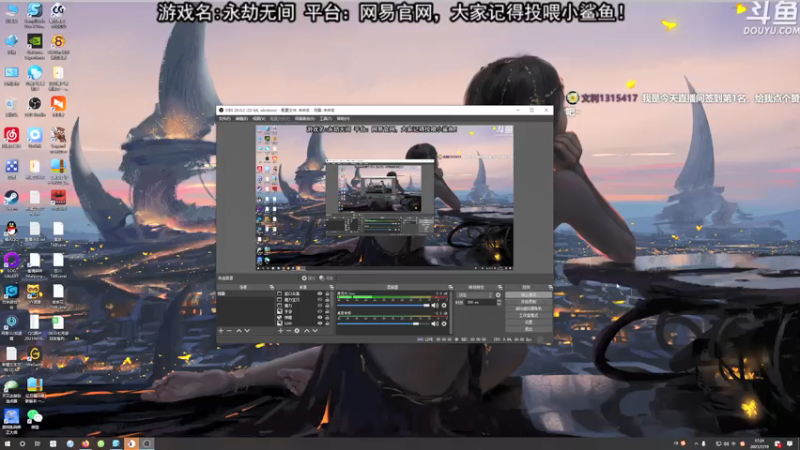This screenshot has height=450, width=800.
Task: Click the Firefox icon in the taskbar
Action: coord(86,444)
